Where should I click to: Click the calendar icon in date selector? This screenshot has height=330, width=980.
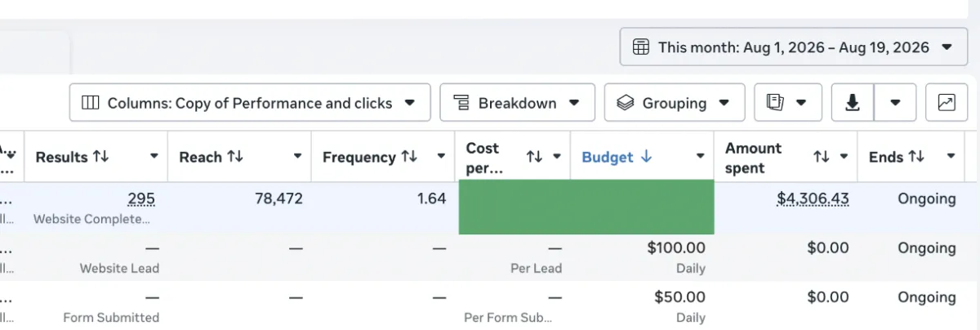click(642, 47)
